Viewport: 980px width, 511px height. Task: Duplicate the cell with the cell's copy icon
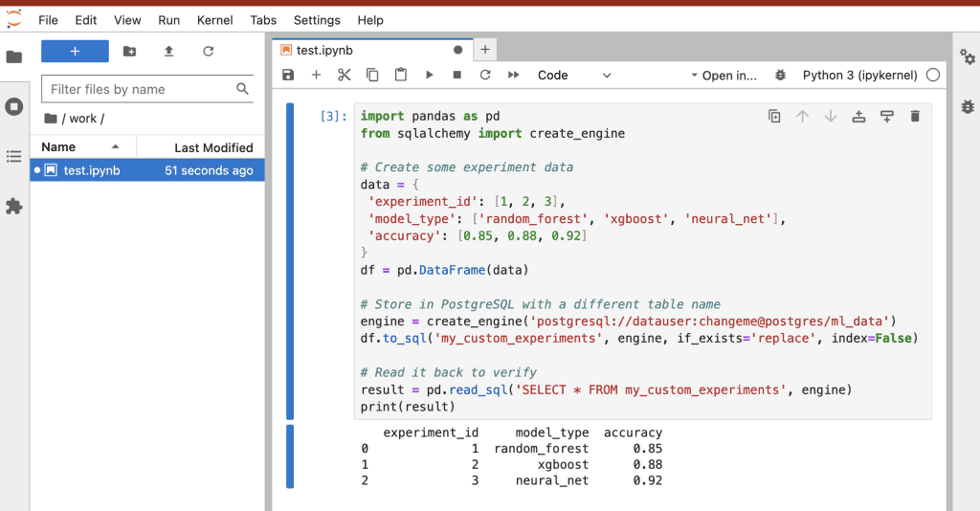click(x=774, y=116)
